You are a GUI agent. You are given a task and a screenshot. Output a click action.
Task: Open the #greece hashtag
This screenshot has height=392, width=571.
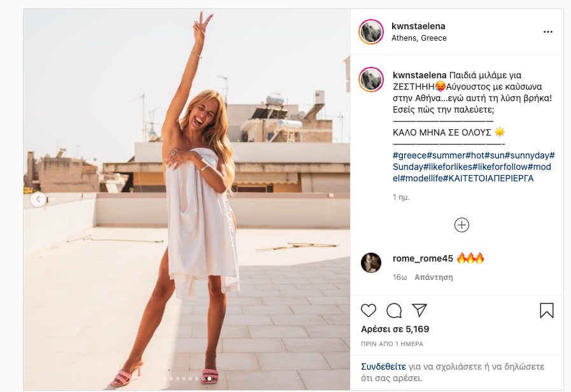coord(409,155)
